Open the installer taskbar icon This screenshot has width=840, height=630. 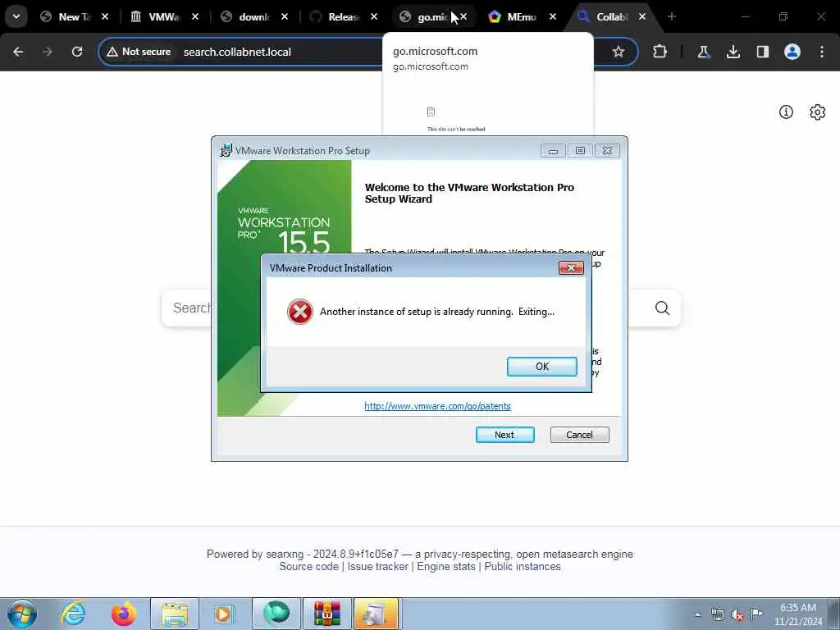376,614
